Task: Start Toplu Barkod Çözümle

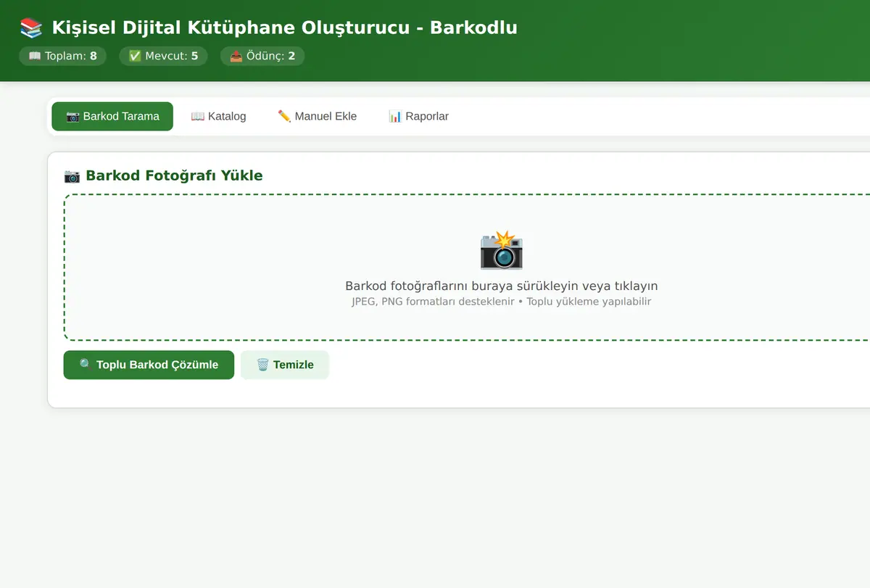Action: (149, 365)
